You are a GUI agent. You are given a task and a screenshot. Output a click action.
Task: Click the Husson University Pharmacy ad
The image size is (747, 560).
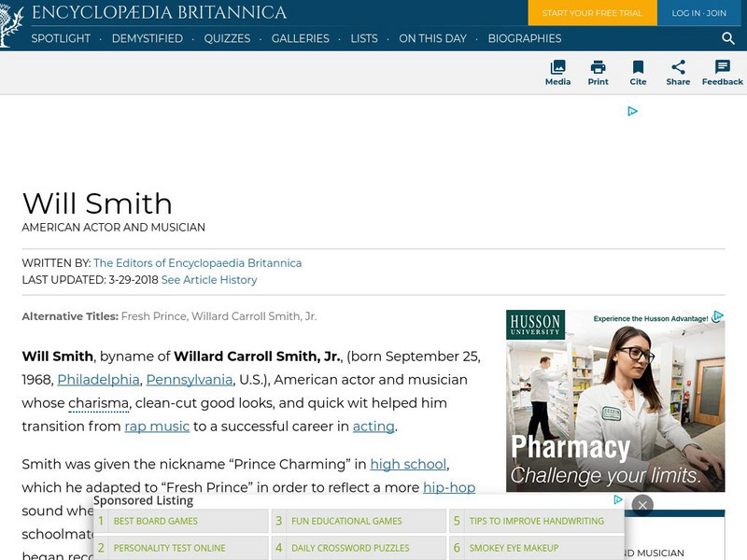point(615,400)
